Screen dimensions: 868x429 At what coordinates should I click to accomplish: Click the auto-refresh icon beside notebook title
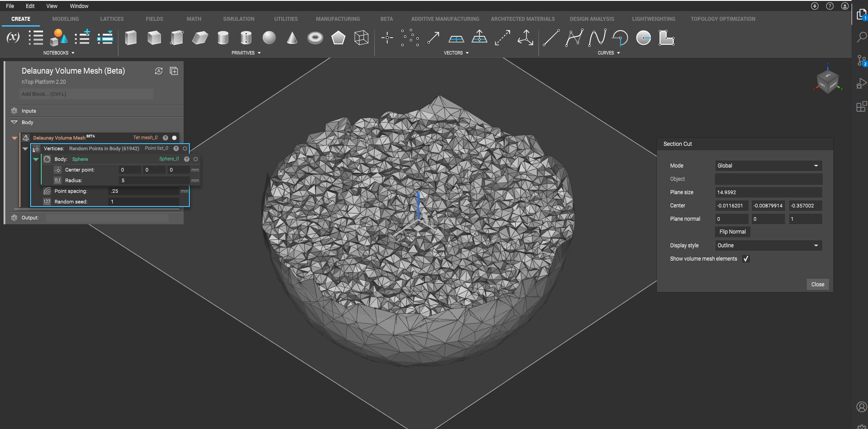159,71
